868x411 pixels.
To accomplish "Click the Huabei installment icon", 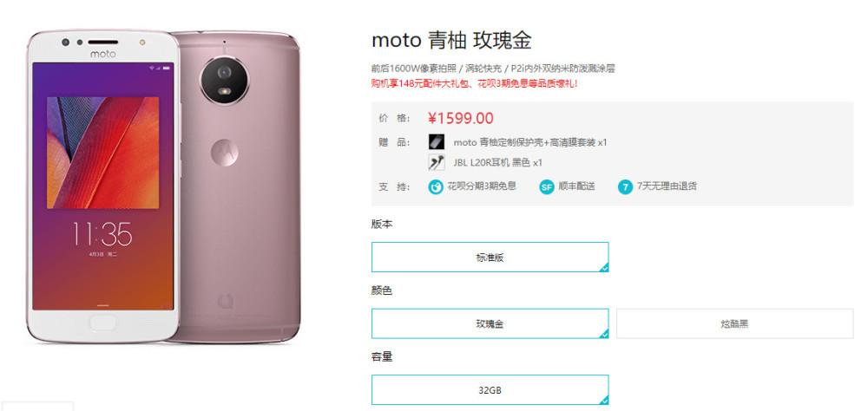I will (x=436, y=187).
